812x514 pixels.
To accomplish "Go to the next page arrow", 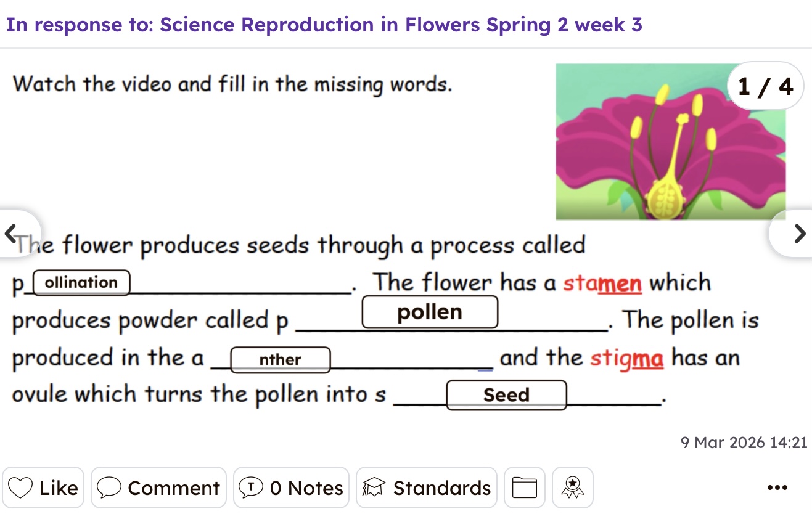I will (799, 234).
